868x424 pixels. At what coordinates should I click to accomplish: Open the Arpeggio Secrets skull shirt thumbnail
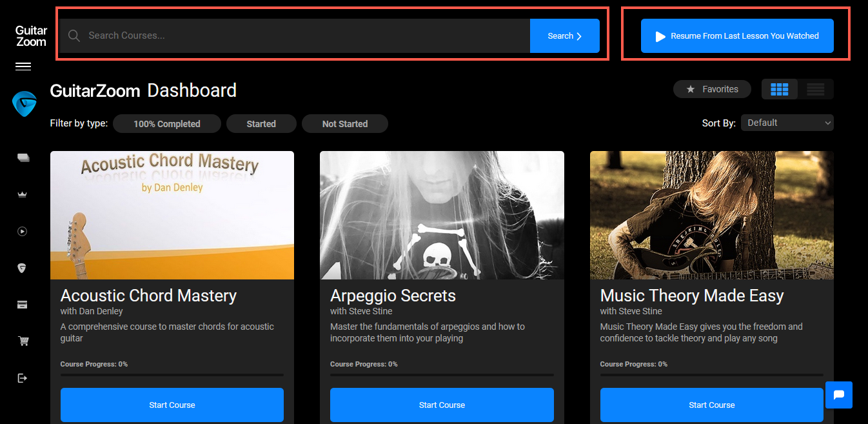[x=442, y=216]
